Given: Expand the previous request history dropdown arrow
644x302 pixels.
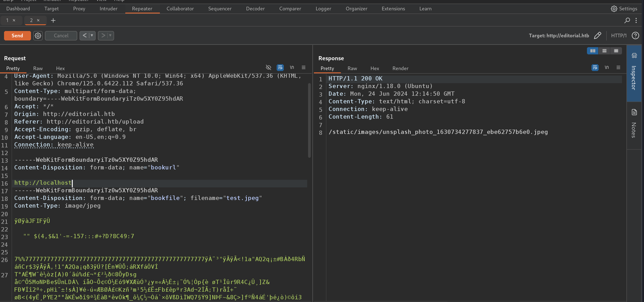Looking at the screenshot, I should 92,36.
